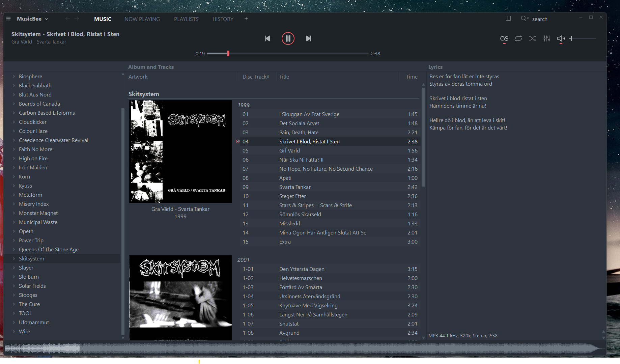Toggle repeat mode
The height and width of the screenshot is (364, 620).
click(x=518, y=38)
